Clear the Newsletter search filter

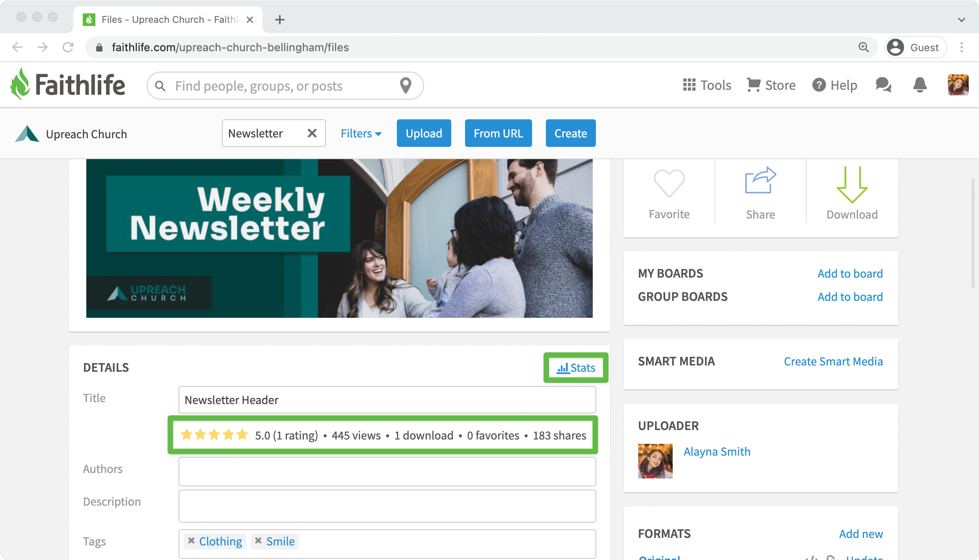point(312,133)
